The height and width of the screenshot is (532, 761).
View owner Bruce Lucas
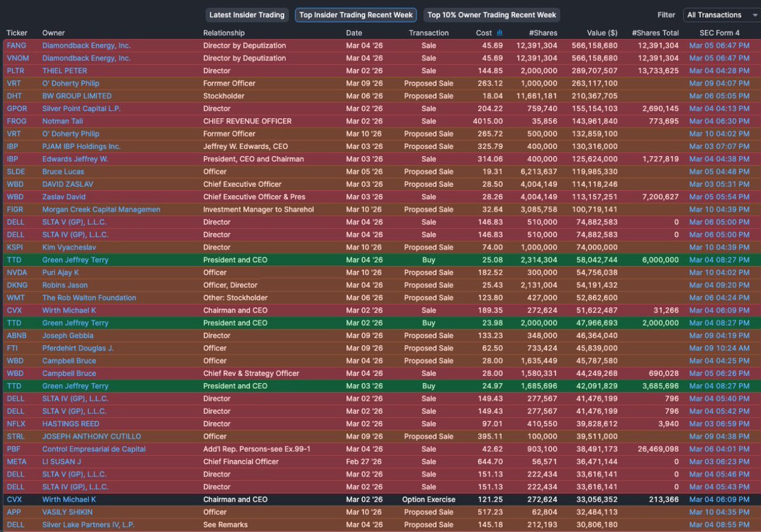pos(63,172)
